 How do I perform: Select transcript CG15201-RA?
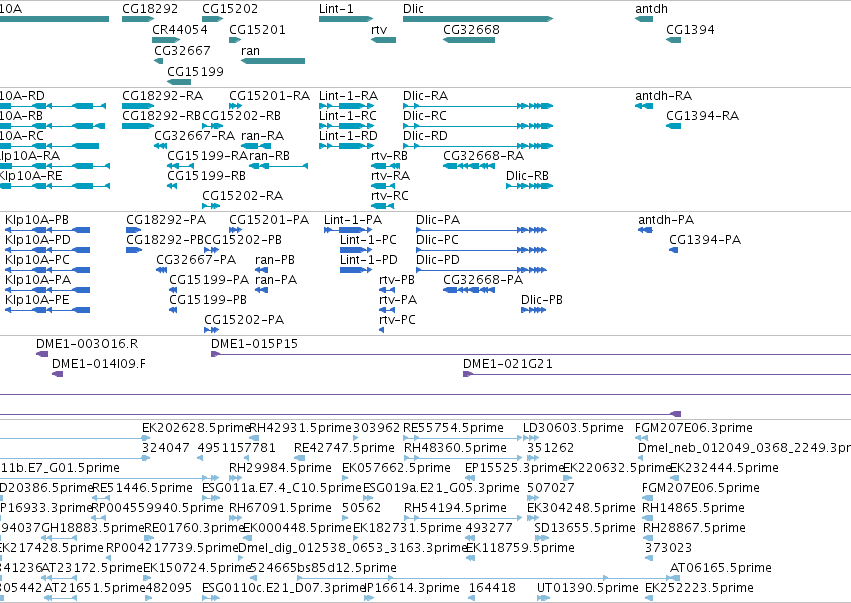click(270, 96)
